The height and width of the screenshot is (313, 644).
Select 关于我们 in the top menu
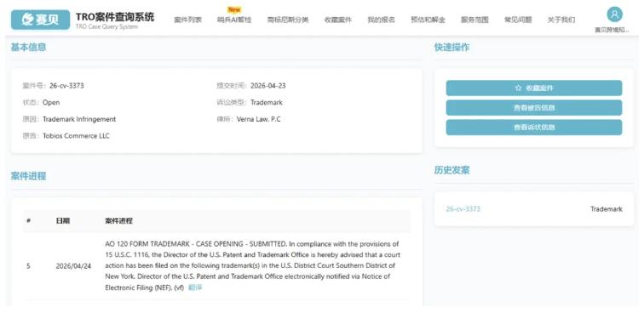(561, 20)
